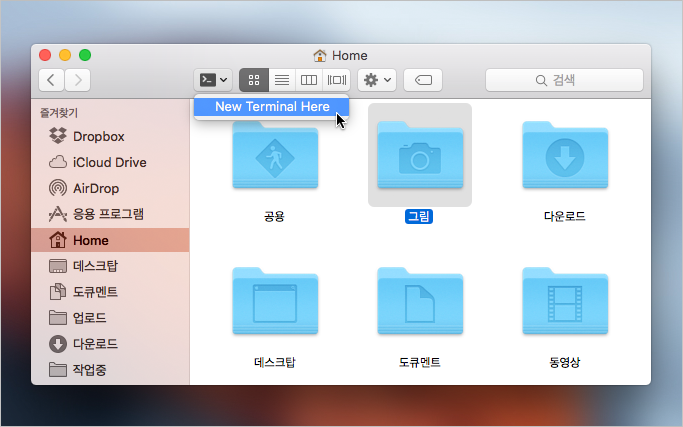683x427 pixels.
Task: Zoom the window with the green button
Action: click(x=85, y=55)
